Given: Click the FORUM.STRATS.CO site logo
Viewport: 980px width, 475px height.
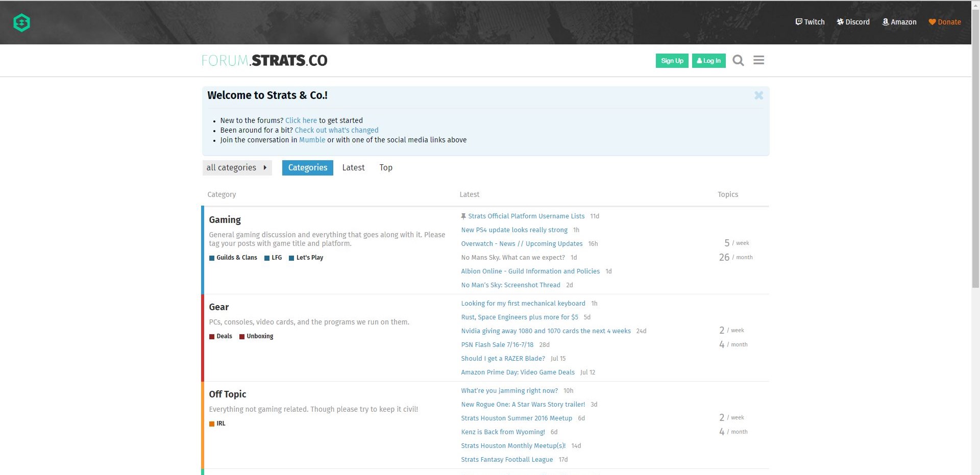Looking at the screenshot, I should point(264,60).
